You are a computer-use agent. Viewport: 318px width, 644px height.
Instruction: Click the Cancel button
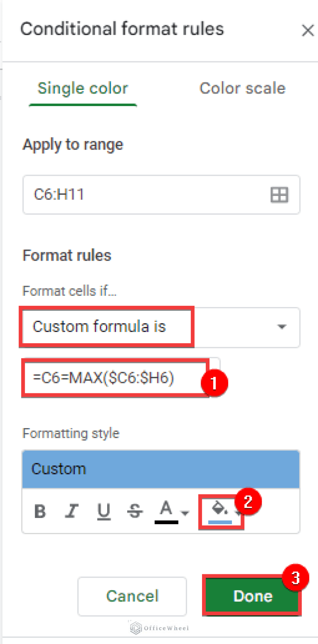tap(132, 596)
